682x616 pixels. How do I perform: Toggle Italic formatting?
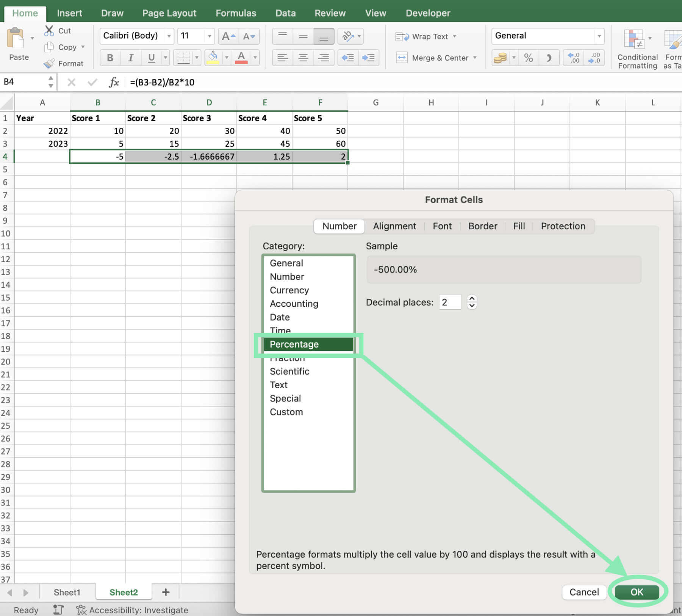(131, 58)
